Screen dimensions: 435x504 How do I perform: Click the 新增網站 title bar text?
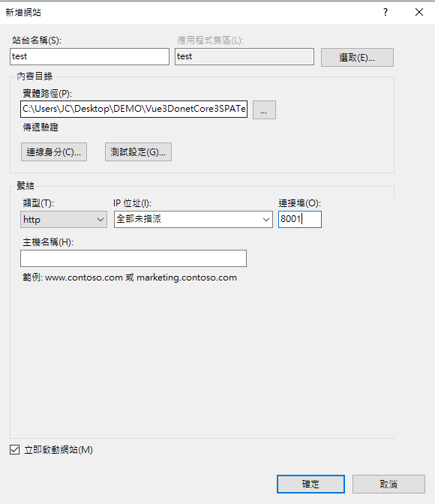click(23, 13)
